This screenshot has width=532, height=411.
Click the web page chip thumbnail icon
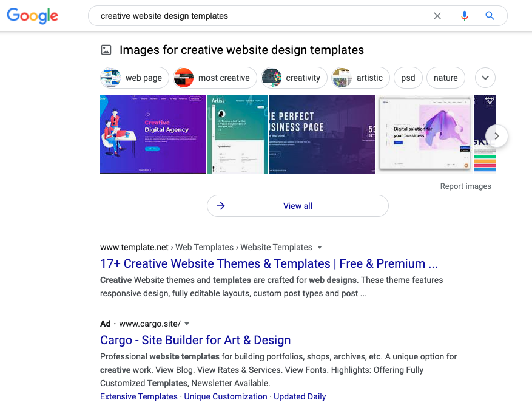tap(111, 78)
